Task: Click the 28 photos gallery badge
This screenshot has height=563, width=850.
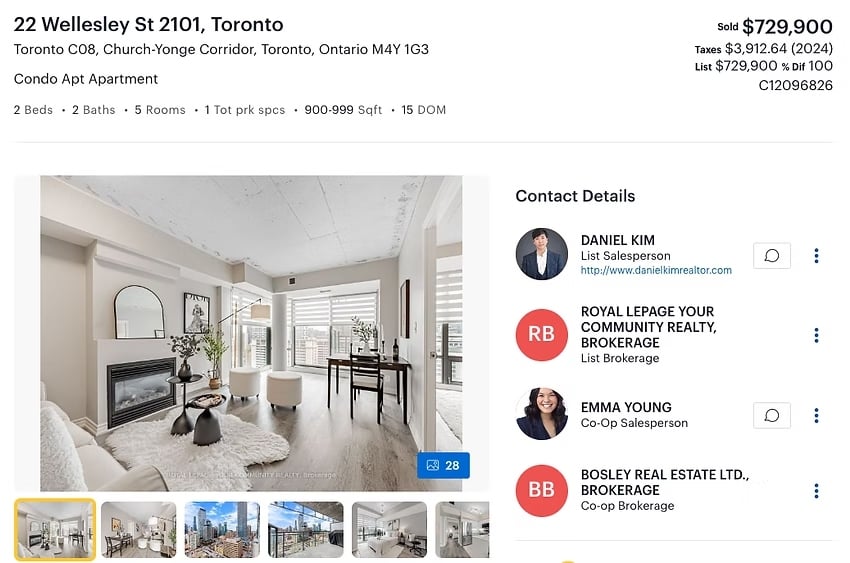Action: point(443,465)
